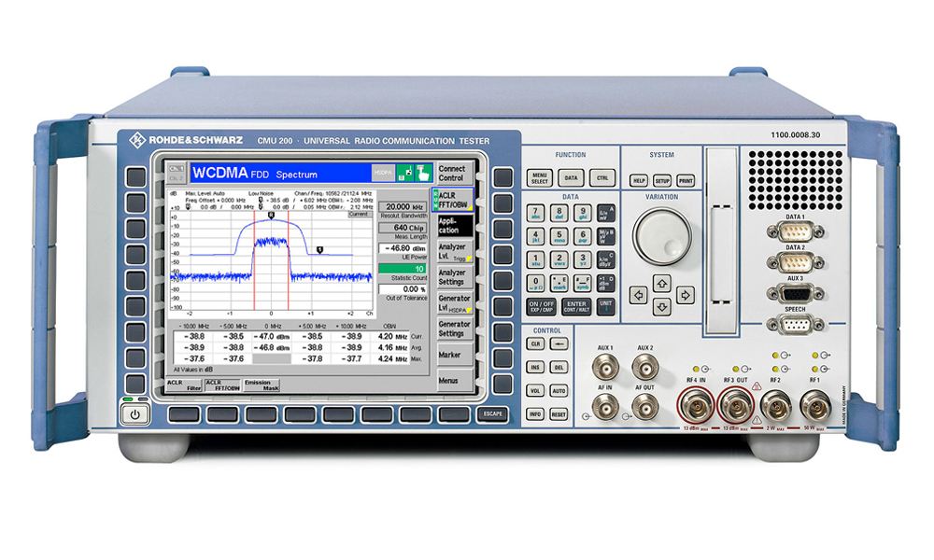Click the green connection status icon

[x=405, y=174]
